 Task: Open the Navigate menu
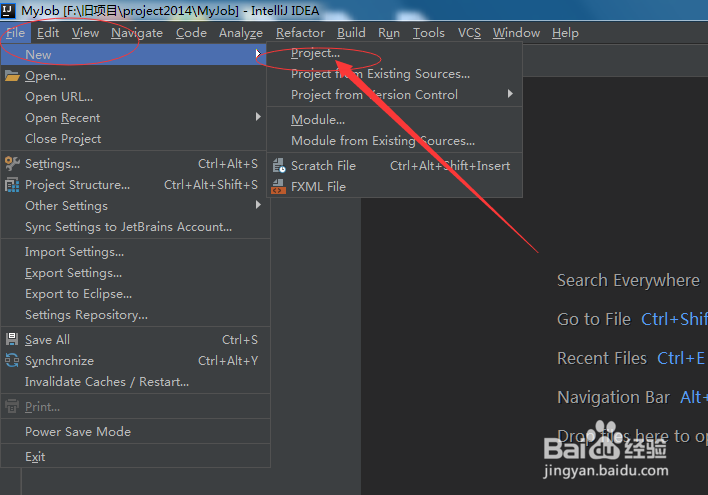click(137, 33)
